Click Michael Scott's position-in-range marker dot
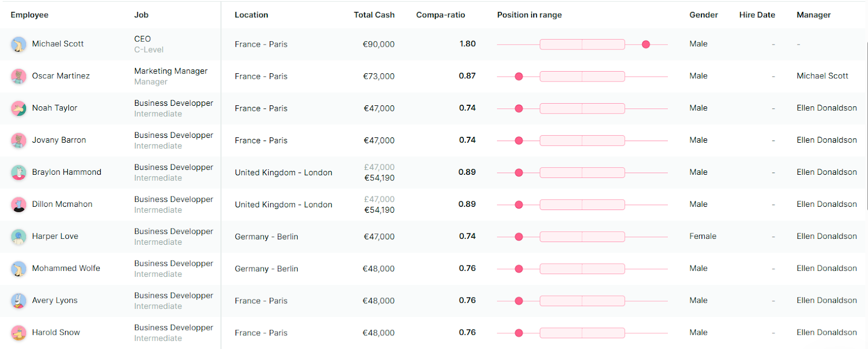The image size is (868, 349). click(646, 45)
